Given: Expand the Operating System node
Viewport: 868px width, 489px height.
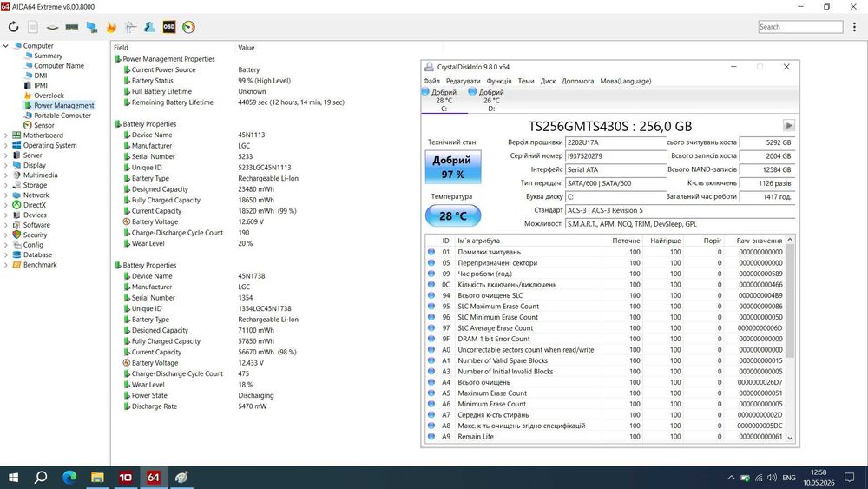Looking at the screenshot, I should pyautogui.click(x=5, y=146).
